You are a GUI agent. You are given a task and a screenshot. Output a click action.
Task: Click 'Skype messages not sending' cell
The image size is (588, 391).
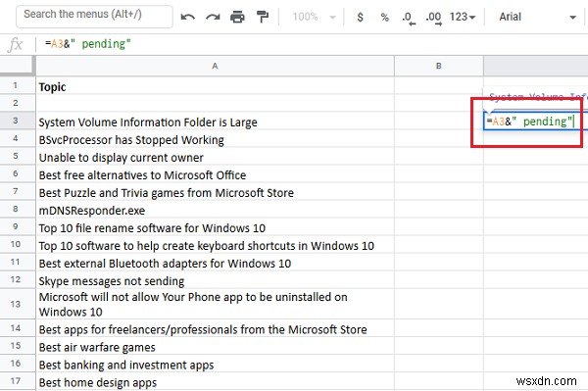(x=215, y=279)
